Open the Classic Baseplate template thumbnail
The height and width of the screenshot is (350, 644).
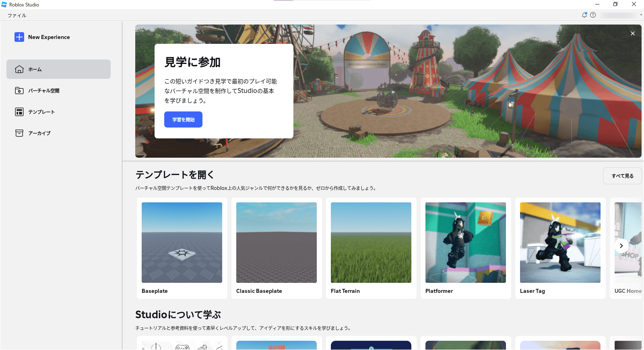point(277,243)
